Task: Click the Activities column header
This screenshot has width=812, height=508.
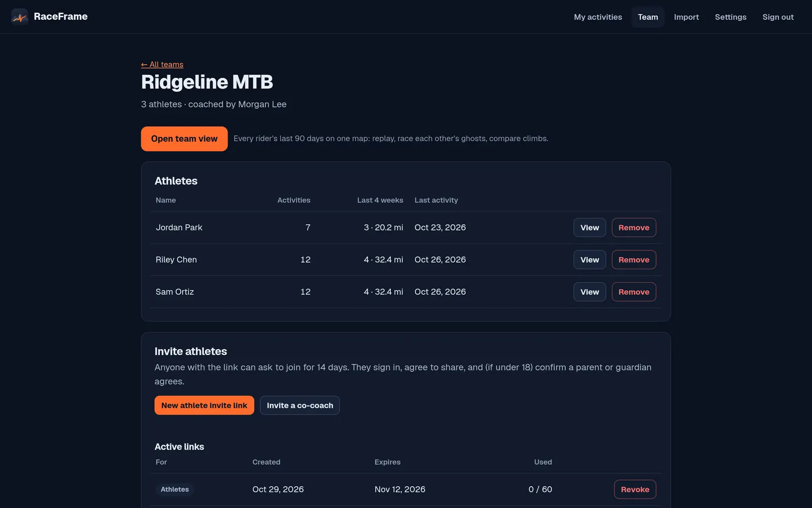Action: (x=294, y=200)
